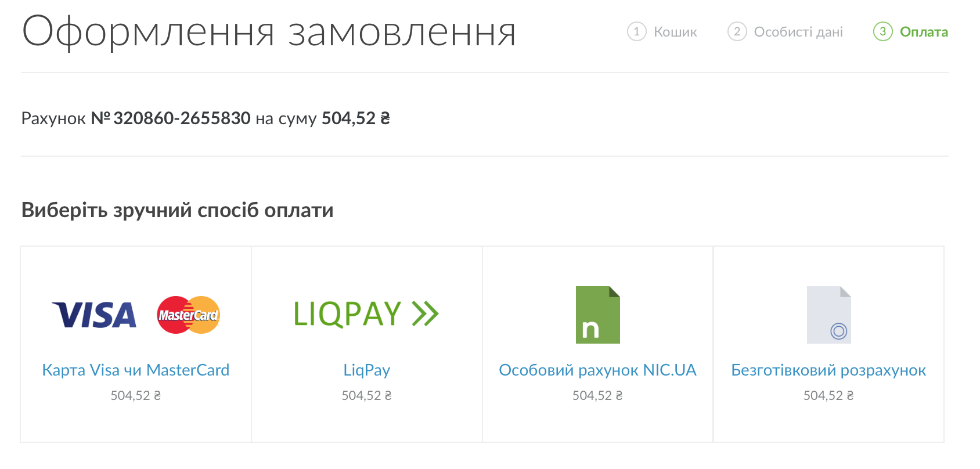
Task: Click the price under Visa/MasterCard option
Action: coord(136,395)
